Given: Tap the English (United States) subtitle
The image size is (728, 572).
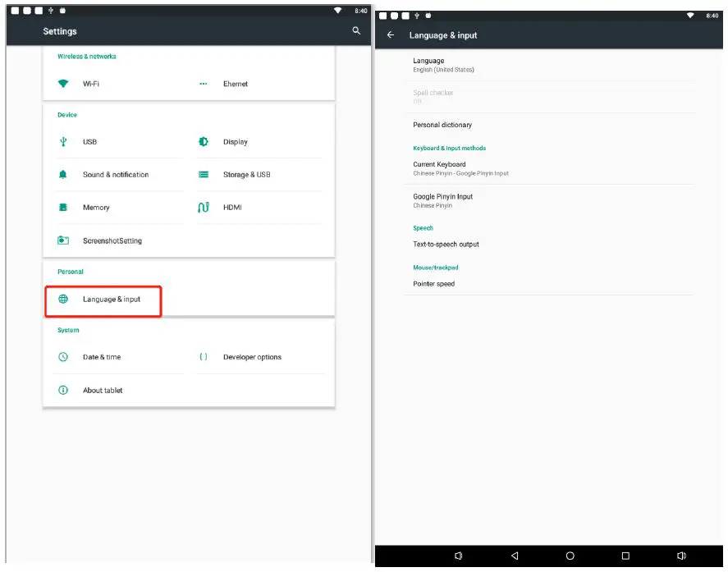Looking at the screenshot, I should click(x=443, y=70).
